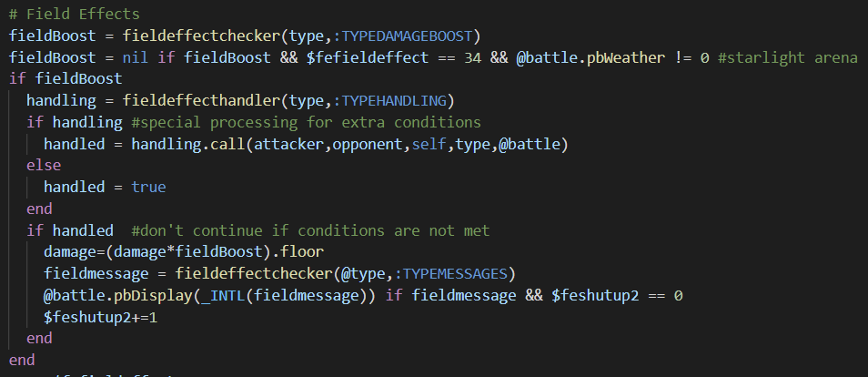Click handling.call method invocation
868x377 pixels.
(188, 144)
